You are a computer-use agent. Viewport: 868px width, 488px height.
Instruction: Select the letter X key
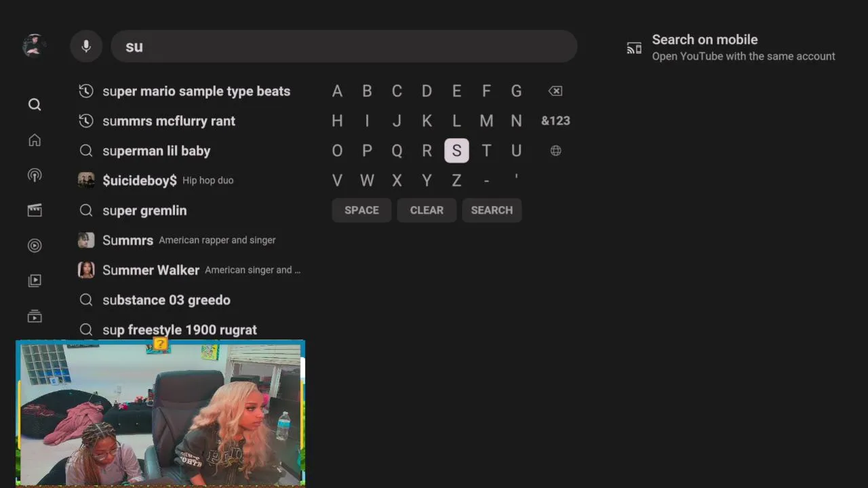(397, 180)
